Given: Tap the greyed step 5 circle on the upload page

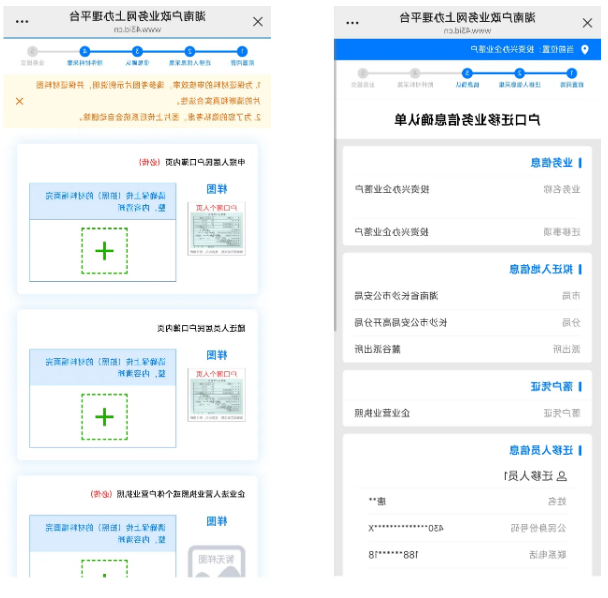Looking at the screenshot, I should click(33, 51).
